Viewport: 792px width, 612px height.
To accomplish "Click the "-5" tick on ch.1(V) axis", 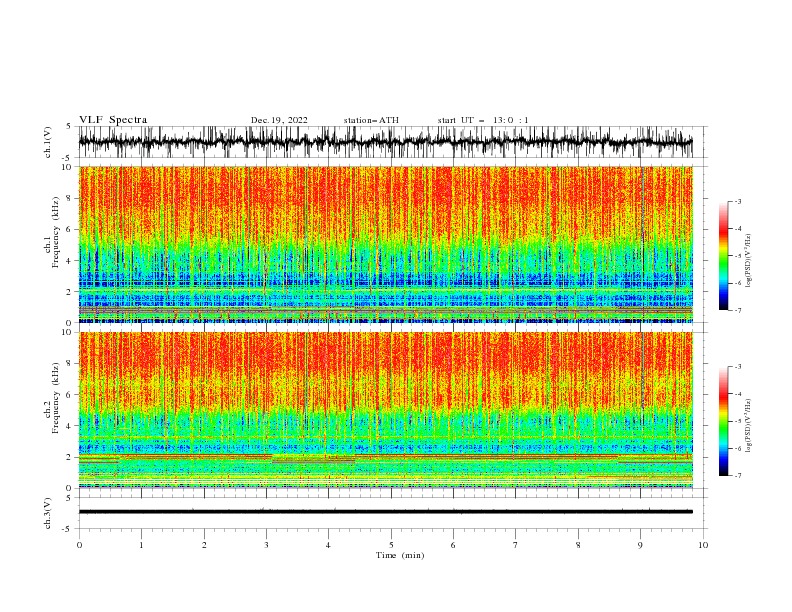I will coord(68,158).
